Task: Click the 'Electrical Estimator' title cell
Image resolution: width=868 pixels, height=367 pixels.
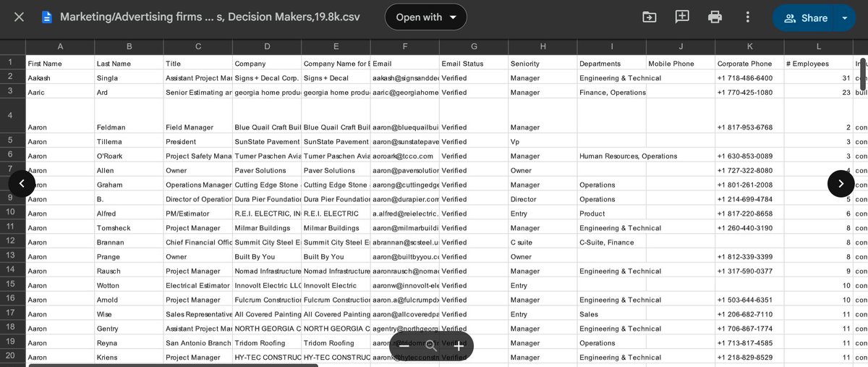Action: (x=197, y=285)
